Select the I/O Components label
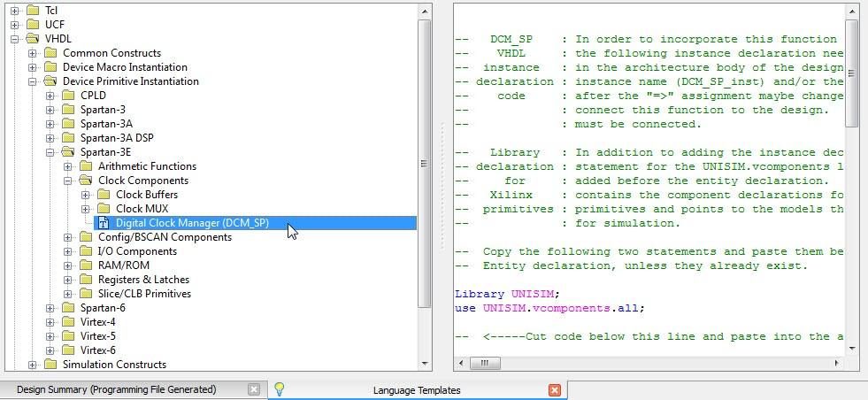The height and width of the screenshot is (400, 868). (138, 251)
